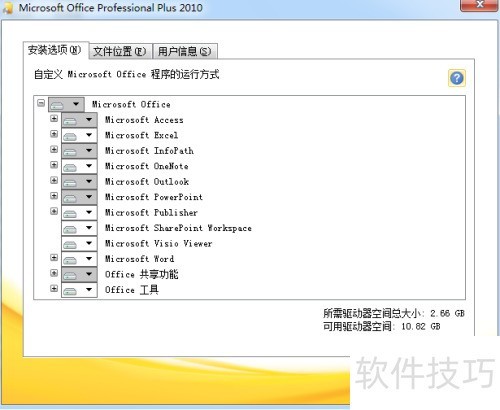
Task: Open install option dropdown for Microsoft PowerPoint
Action: click(79, 197)
